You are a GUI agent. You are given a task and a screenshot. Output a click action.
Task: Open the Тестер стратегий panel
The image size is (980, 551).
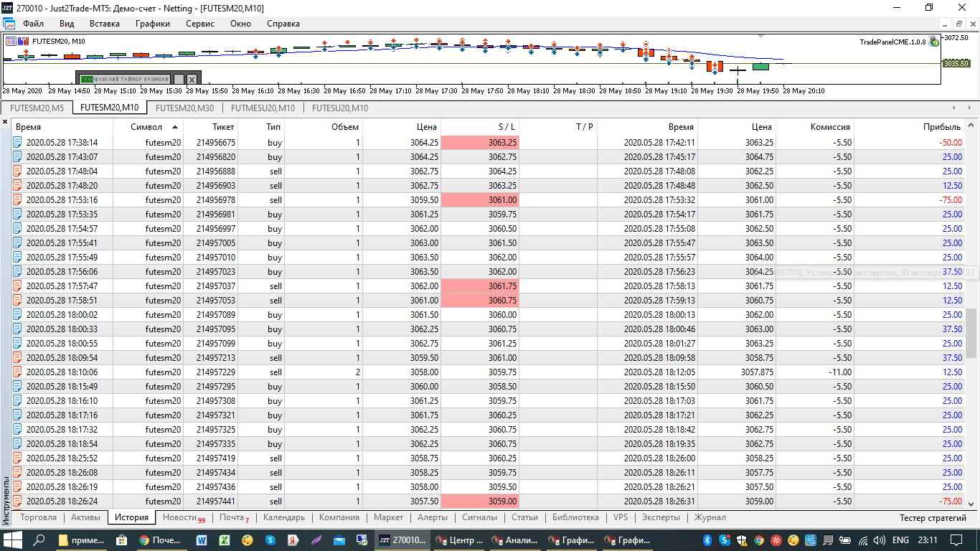[933, 518]
